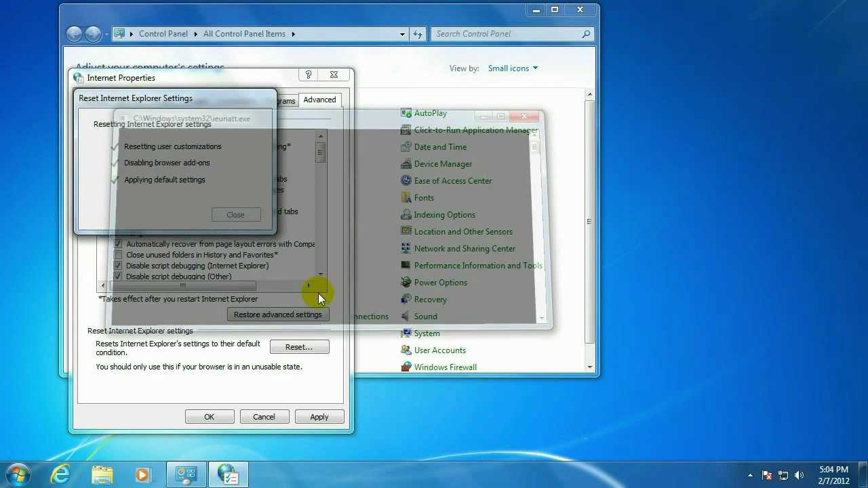Open Location and Other Sensors icon
Screen dimensions: 868x488
(x=406, y=232)
